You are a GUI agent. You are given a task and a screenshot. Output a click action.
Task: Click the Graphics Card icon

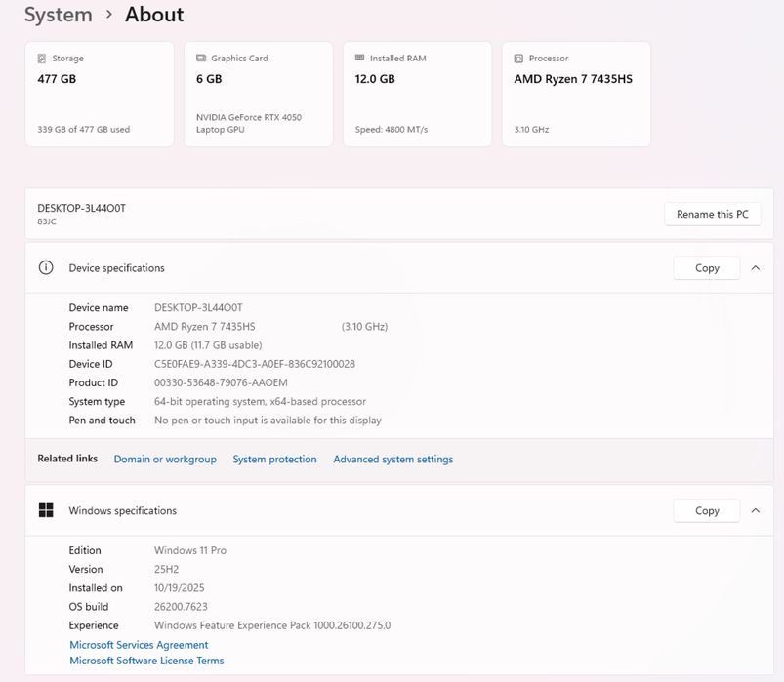tap(201, 58)
